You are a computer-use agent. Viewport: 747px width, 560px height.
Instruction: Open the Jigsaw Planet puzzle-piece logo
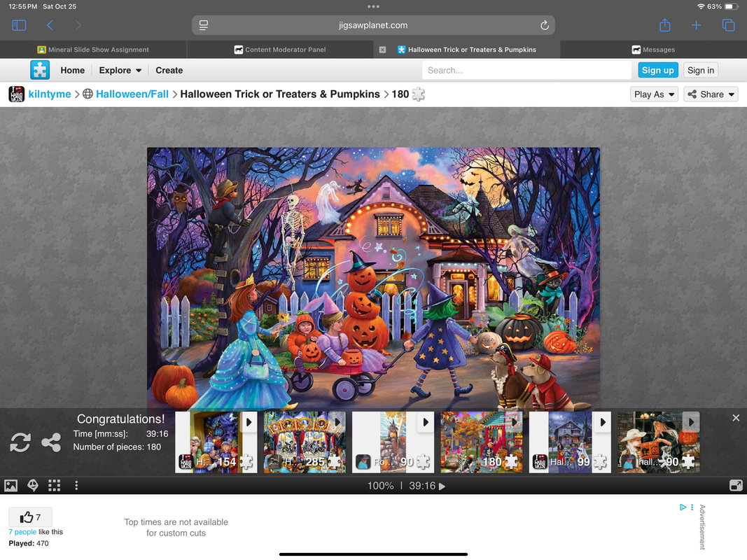pos(40,70)
